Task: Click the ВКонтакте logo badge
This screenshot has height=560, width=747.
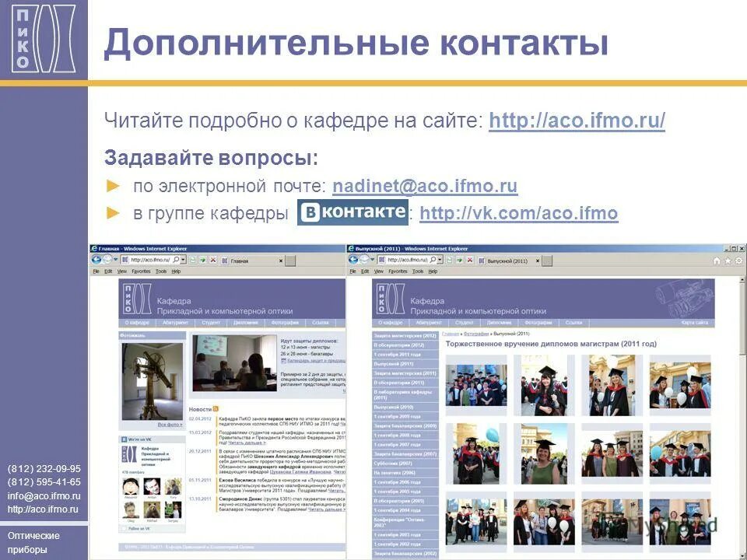Action: 353,212
